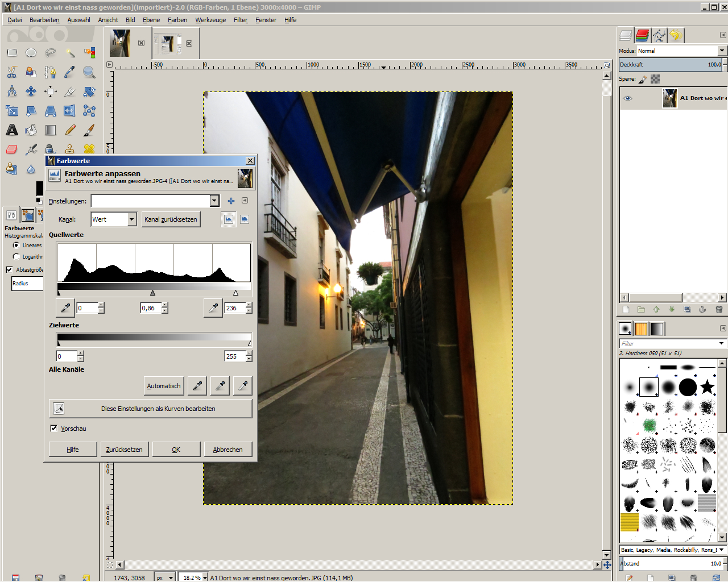Choose the Free Select lasso tool
The width and height of the screenshot is (728, 582).
pyautogui.click(x=51, y=53)
